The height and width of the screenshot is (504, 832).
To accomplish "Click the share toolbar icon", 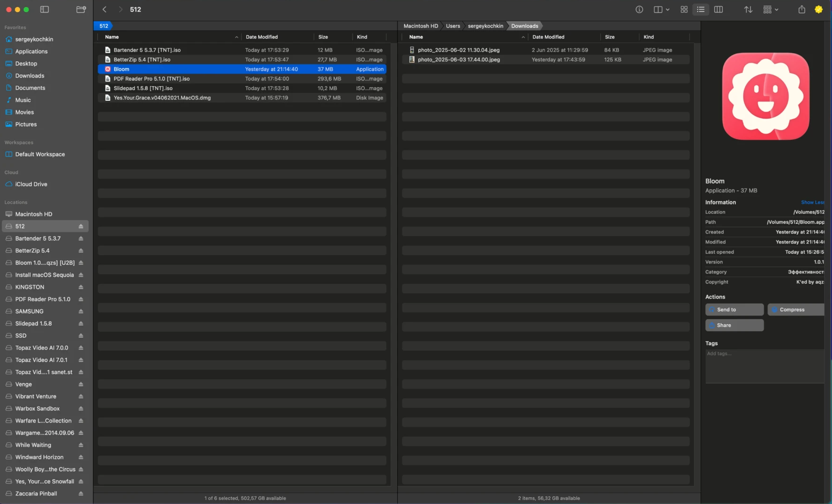I will click(x=801, y=9).
